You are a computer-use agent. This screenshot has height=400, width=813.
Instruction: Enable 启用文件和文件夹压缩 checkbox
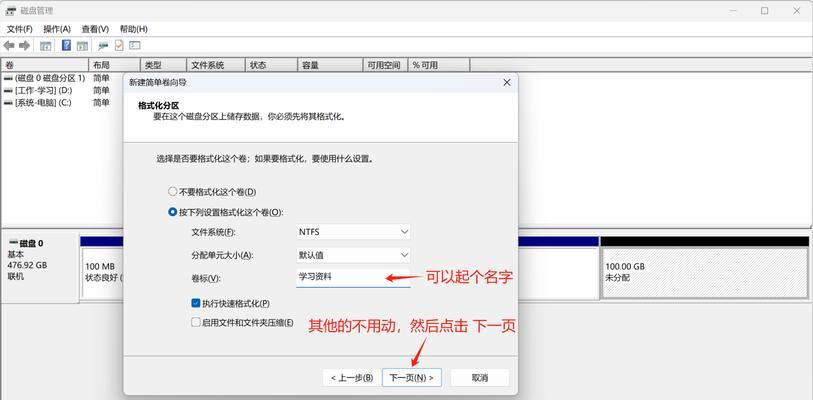pos(195,322)
